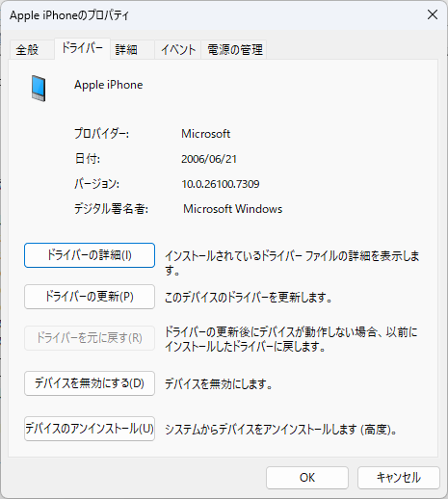Image resolution: width=448 pixels, height=499 pixels.
Task: Click the バージョン: label
Action: pyautogui.click(x=96, y=184)
